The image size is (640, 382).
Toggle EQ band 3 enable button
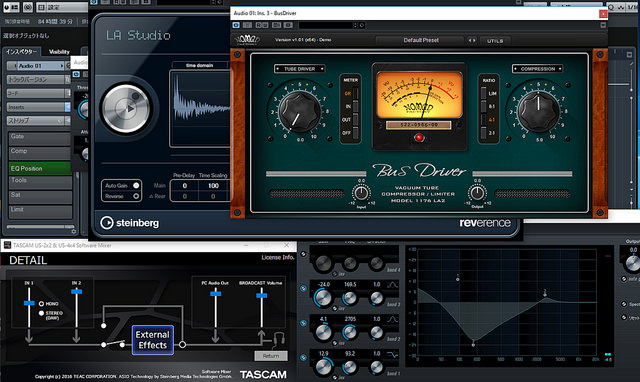303,288
